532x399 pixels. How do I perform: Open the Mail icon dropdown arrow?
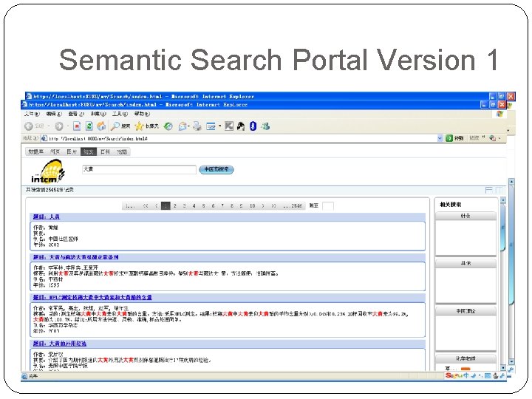[x=188, y=126]
